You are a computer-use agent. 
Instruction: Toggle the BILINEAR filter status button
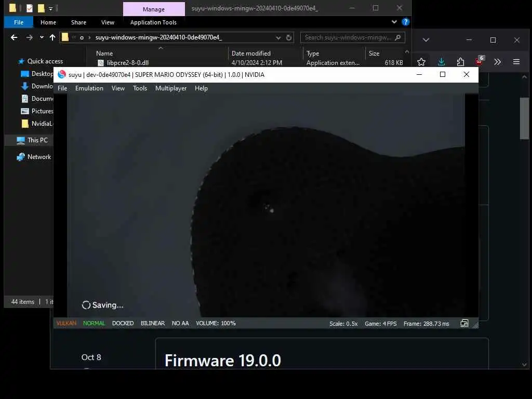153,323
